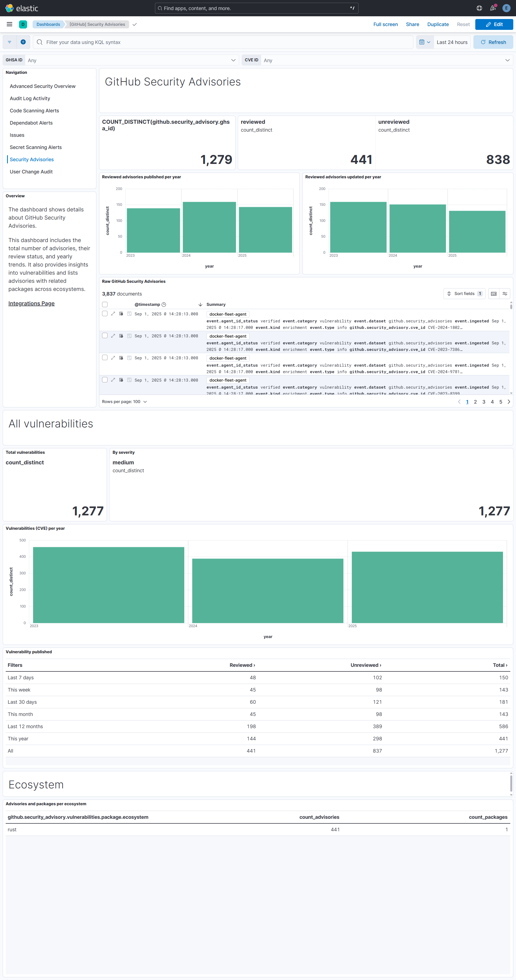
Task: Open display options in Raw GitHub Security Advisories table
Action: (x=505, y=293)
